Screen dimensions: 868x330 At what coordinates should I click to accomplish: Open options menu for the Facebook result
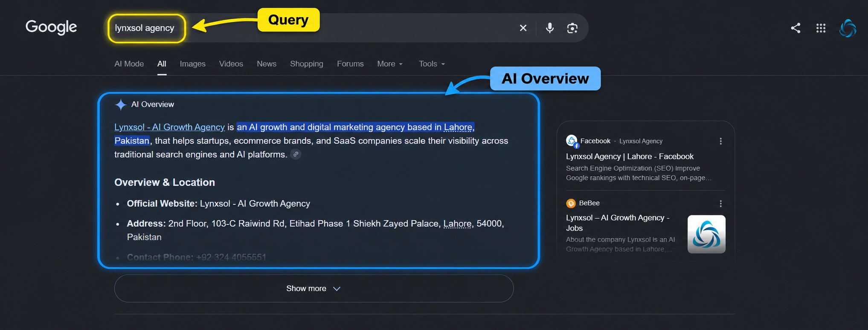[720, 141]
